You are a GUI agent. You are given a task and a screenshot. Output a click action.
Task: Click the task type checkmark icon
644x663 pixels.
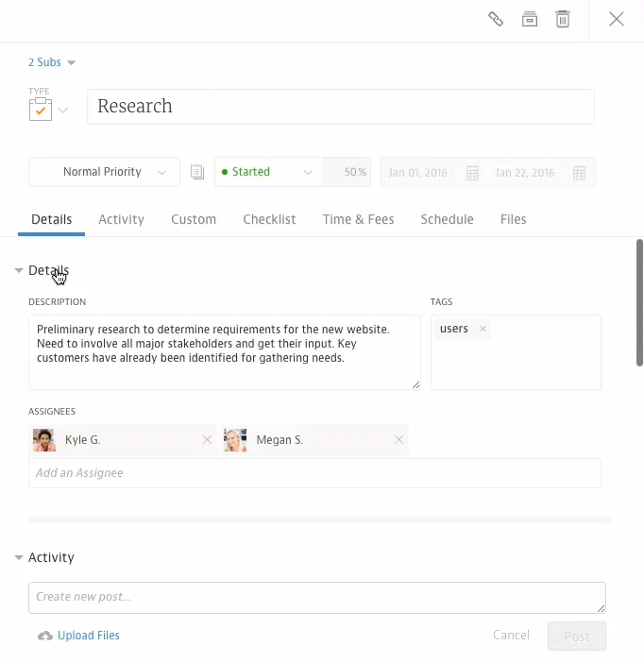tap(40, 110)
